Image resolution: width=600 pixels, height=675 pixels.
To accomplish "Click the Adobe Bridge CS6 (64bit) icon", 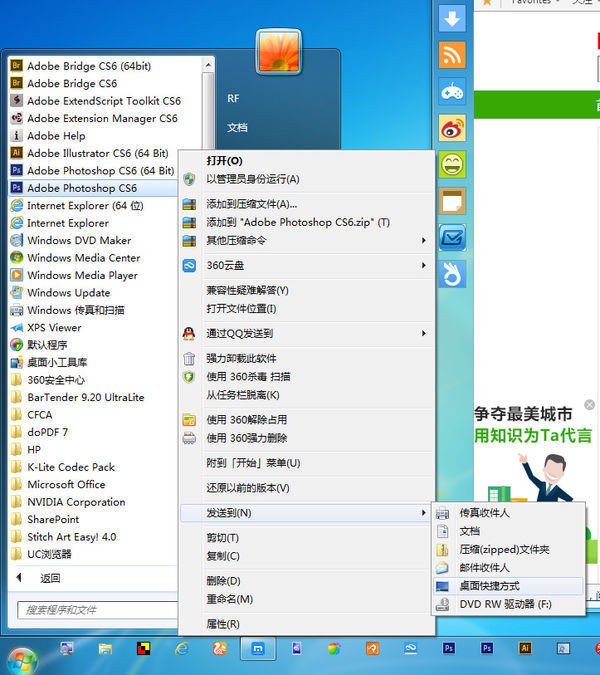I will (16, 65).
